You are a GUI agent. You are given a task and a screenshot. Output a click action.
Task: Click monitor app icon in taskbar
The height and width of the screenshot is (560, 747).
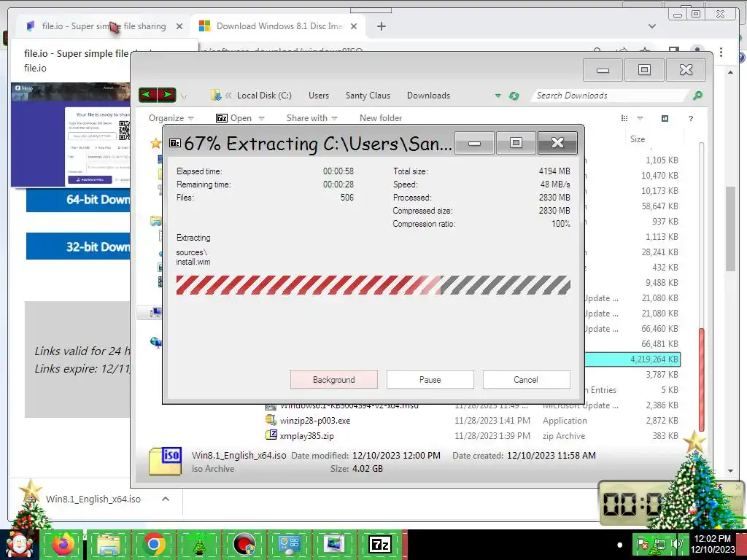[334, 544]
